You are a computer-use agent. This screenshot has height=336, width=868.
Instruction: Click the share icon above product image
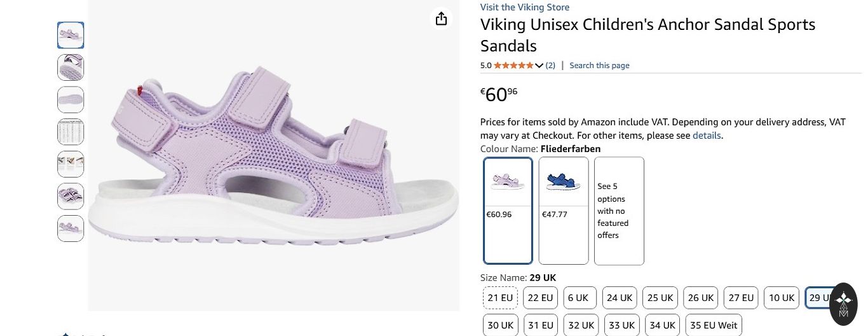tap(441, 19)
